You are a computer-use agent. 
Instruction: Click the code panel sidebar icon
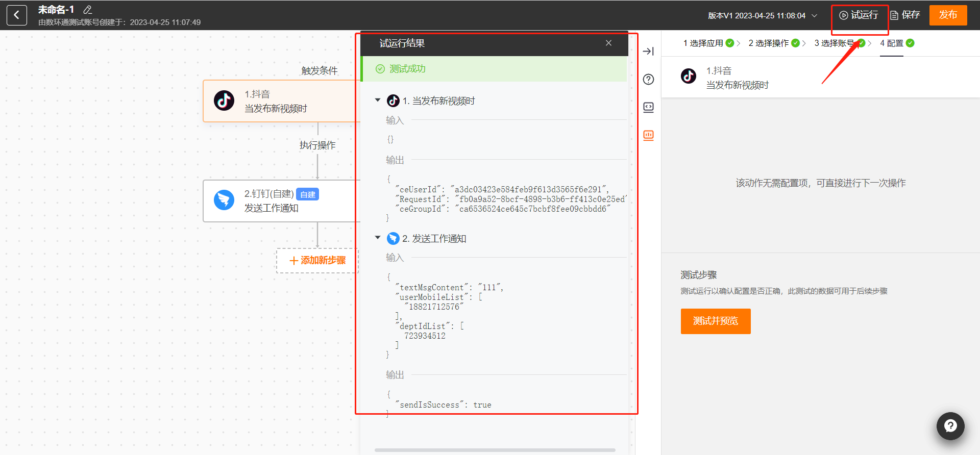point(648,107)
